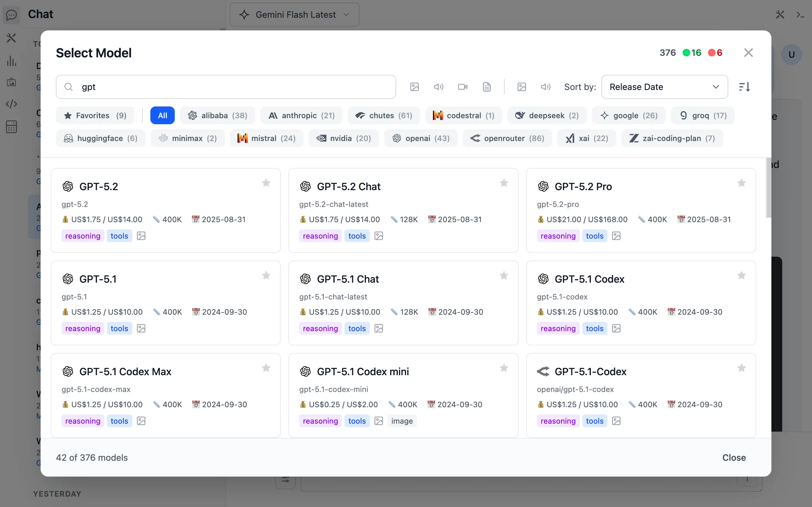This screenshot has width=812, height=507.
Task: Favorite the GPT-5.2 Chat model
Action: click(x=504, y=183)
